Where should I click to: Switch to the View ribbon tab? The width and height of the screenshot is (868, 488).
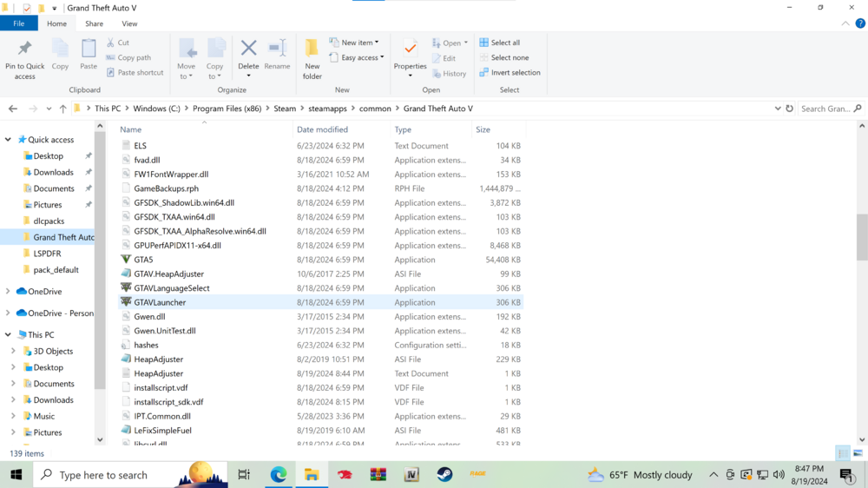tap(129, 23)
